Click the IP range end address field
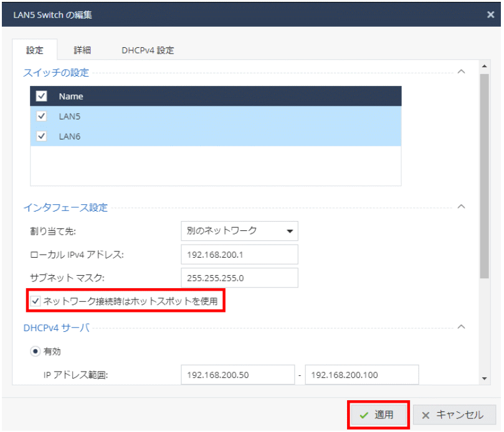Viewport: 504px width, 432px height. coord(361,375)
